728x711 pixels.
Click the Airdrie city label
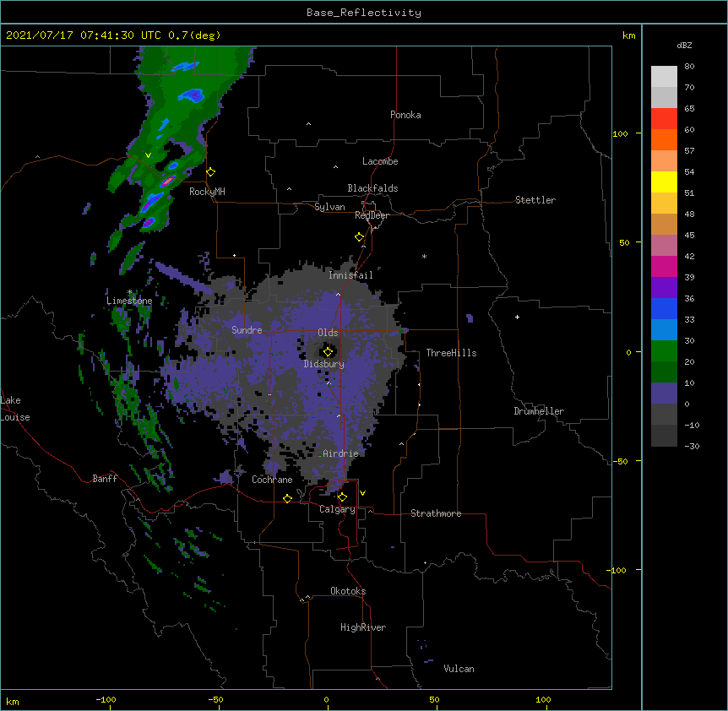tap(340, 453)
